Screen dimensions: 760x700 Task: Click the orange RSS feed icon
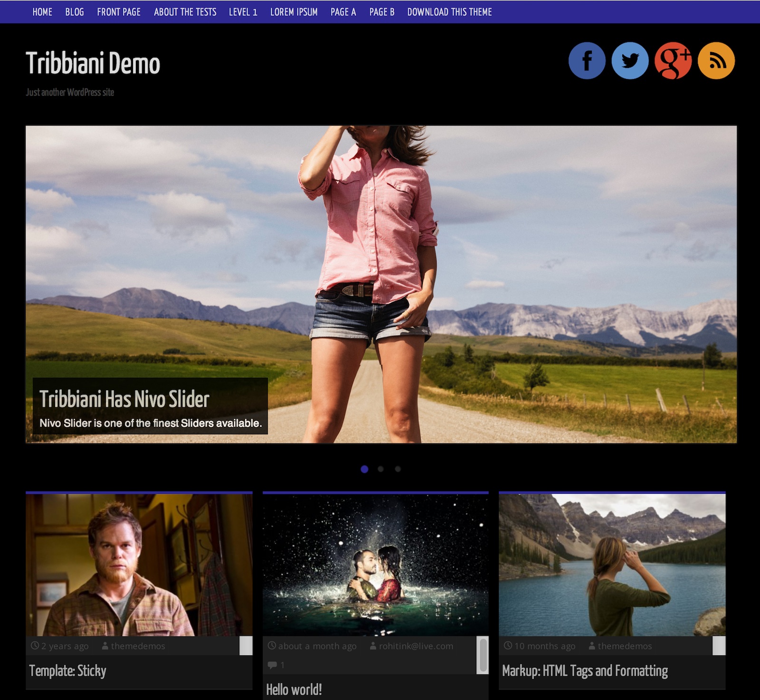tap(716, 61)
